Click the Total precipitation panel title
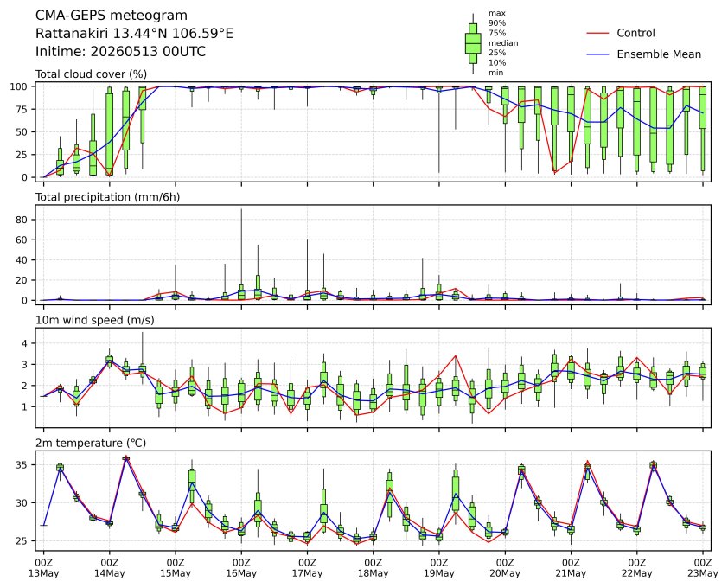Screen dimensions: 728x588 [x=108, y=197]
